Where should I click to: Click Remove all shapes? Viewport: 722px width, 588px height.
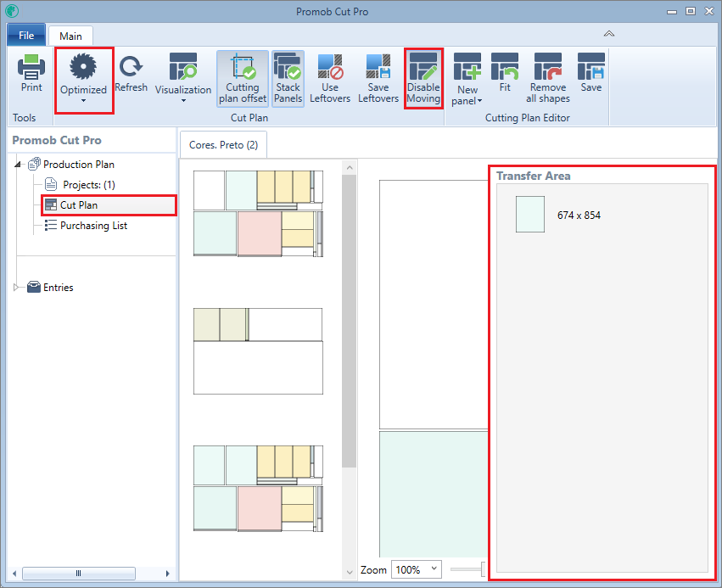548,79
